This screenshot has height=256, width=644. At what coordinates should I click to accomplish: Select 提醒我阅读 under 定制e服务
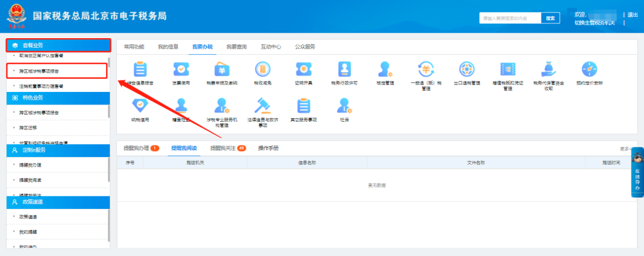pyautogui.click(x=30, y=180)
